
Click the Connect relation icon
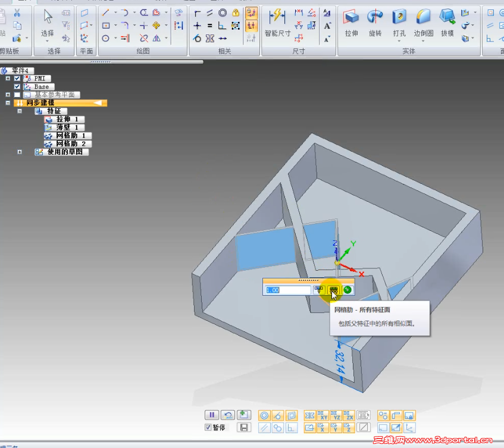(x=197, y=13)
